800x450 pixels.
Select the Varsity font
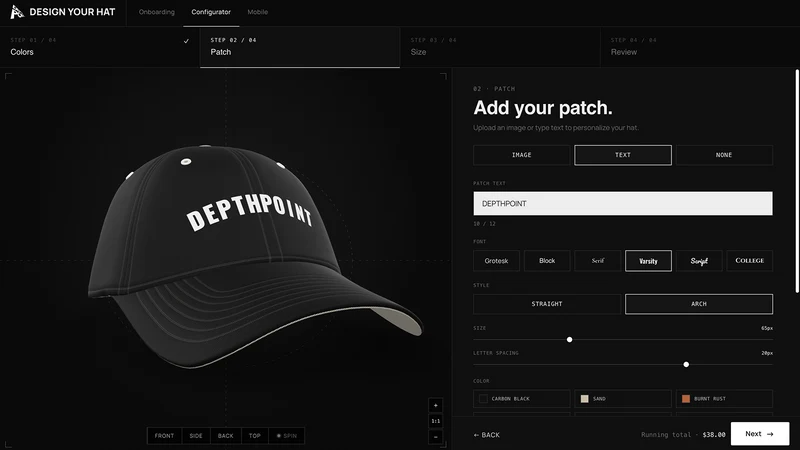(x=648, y=261)
